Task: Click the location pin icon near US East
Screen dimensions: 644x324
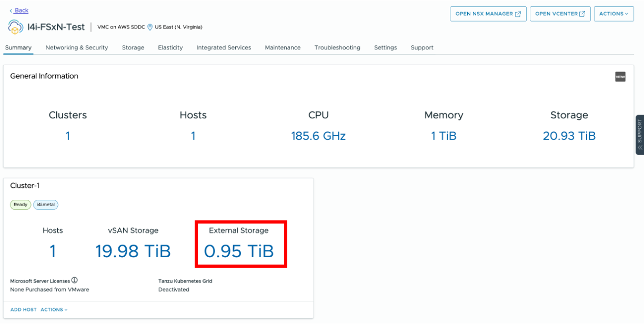Action: pos(150,27)
